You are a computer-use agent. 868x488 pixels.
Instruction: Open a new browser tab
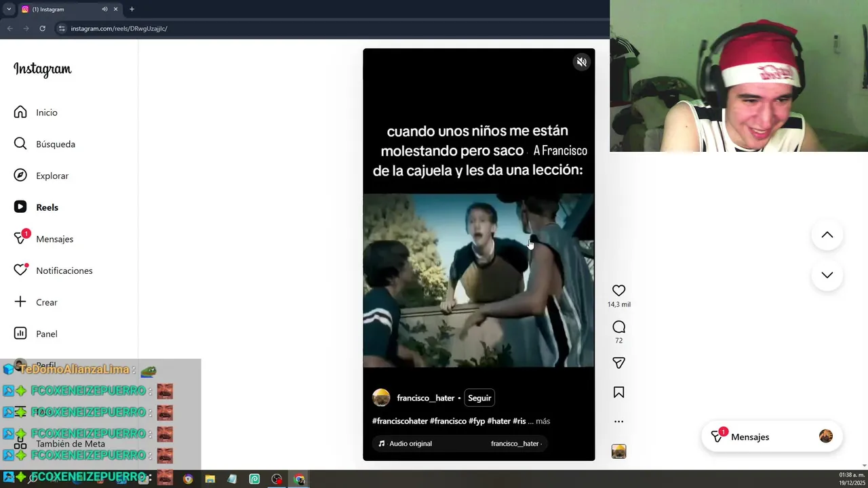[x=132, y=9]
